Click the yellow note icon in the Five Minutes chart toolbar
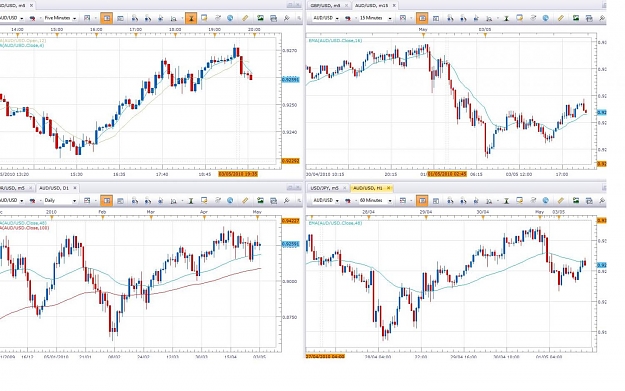This screenshot has height=391, width=625. tap(204, 18)
